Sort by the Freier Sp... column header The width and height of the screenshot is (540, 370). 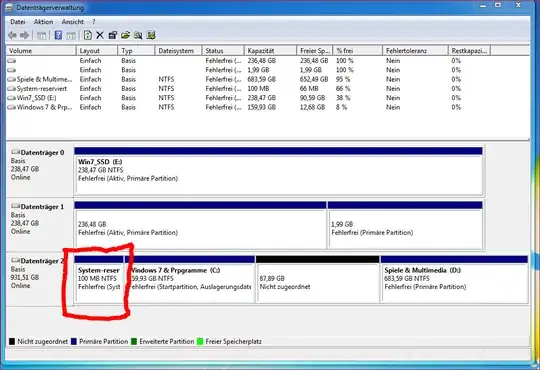click(315, 51)
